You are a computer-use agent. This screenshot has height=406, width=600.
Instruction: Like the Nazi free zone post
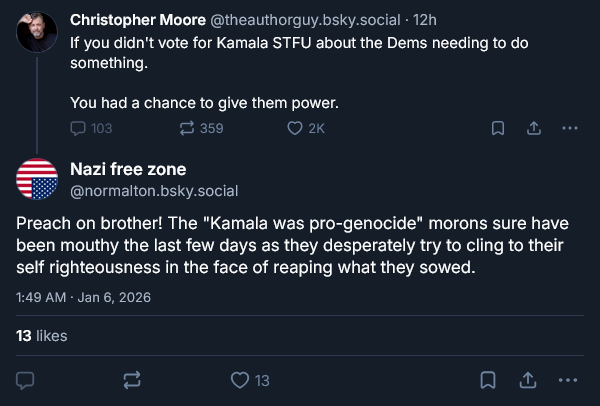[240, 380]
